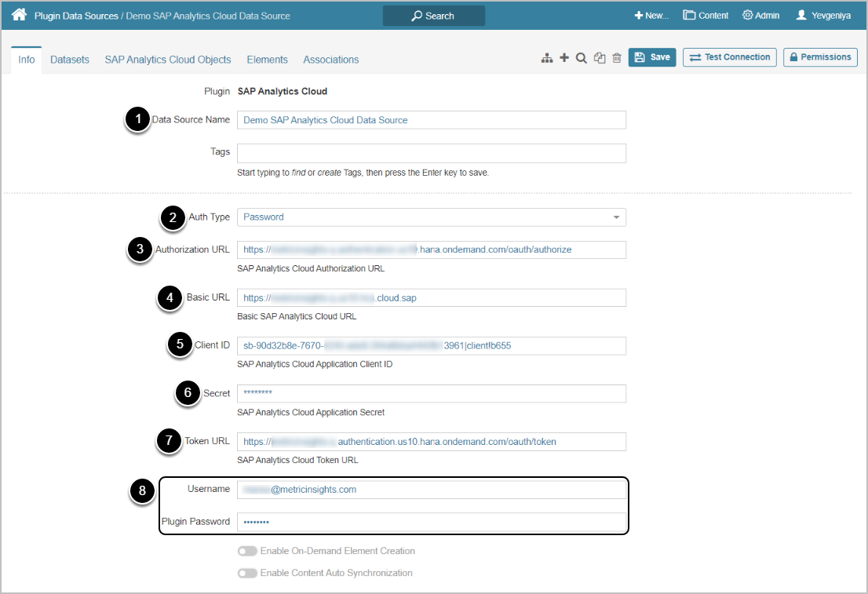Click the Search box in header

click(x=433, y=16)
